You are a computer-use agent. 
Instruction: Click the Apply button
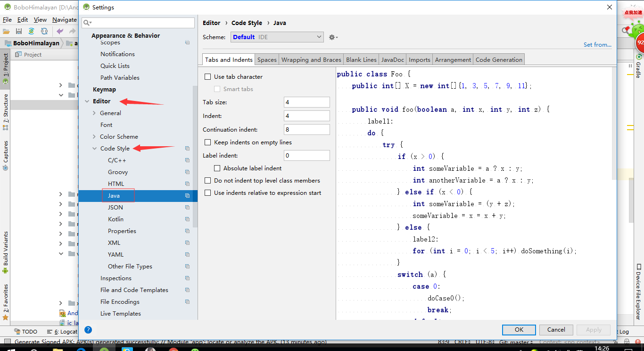click(x=594, y=330)
